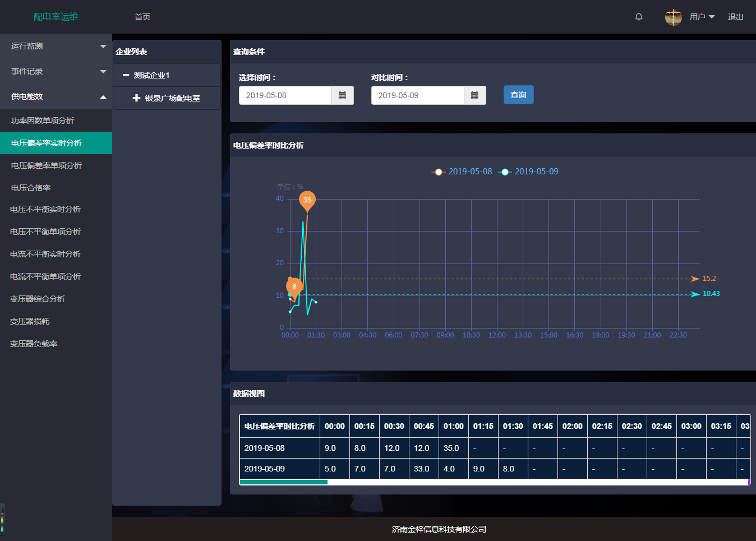Toggle 2019-05-09 series in chart legend
Screen dimensions: 756x541
point(528,172)
